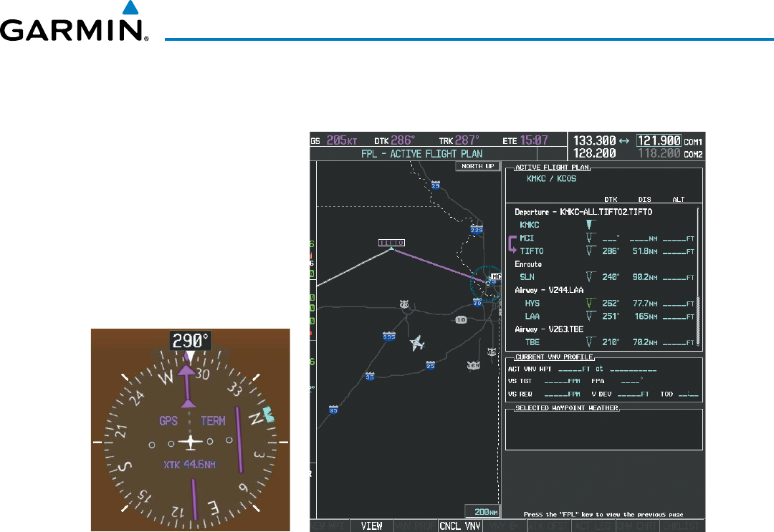Click the highway 169 shield on map
This screenshot has height=532, width=774.
coord(474,365)
